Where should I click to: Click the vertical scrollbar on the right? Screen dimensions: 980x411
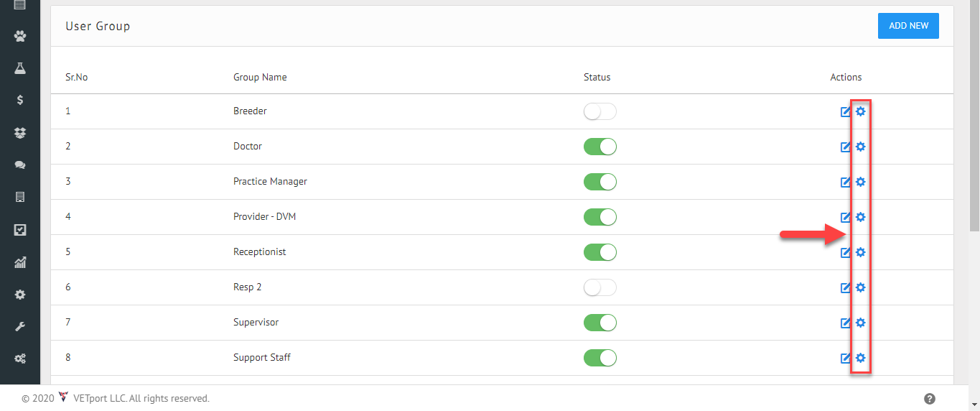coord(974,115)
